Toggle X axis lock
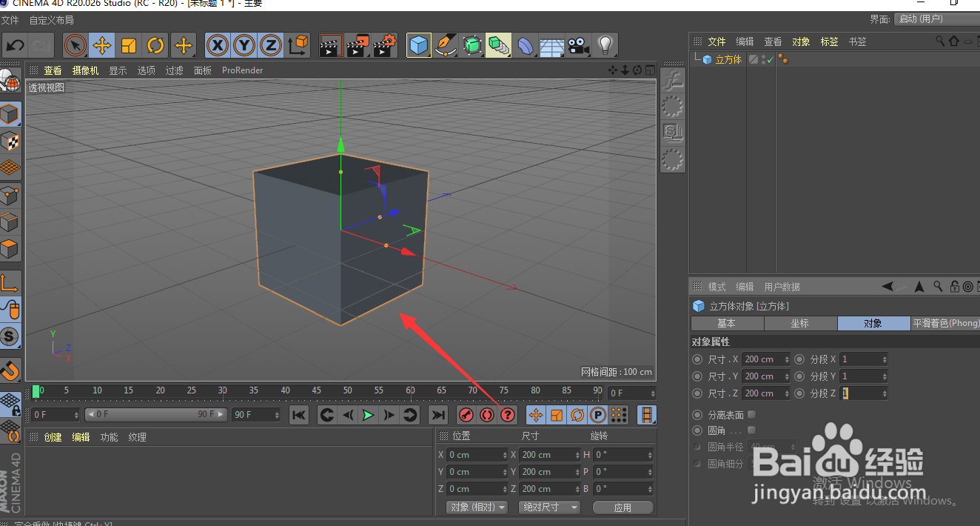 (217, 45)
